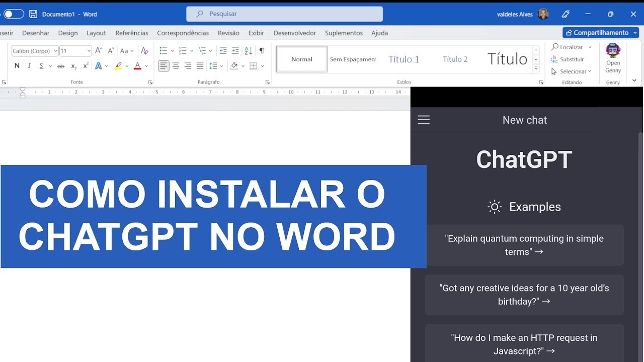Click the justify alignment icon
Viewport: 644px width, 362px height.
click(200, 66)
